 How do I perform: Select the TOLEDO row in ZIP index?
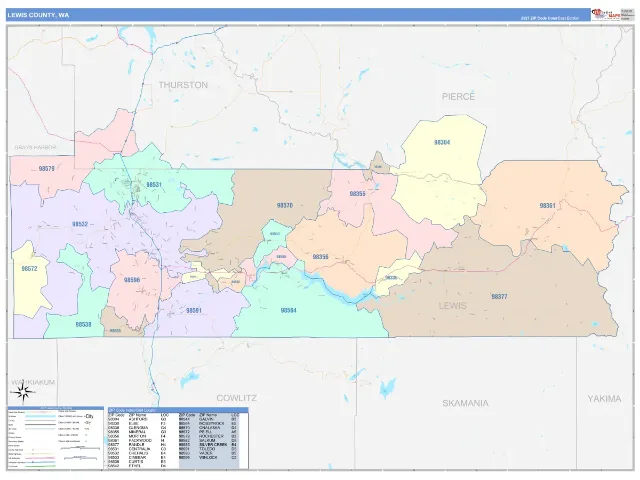209,449
